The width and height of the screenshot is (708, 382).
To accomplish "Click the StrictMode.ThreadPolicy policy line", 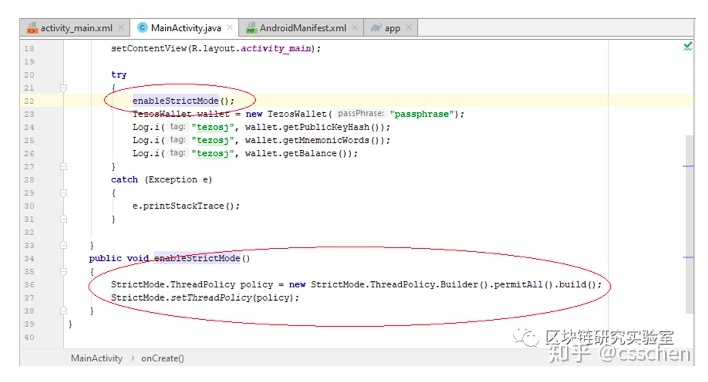I will (x=356, y=284).
